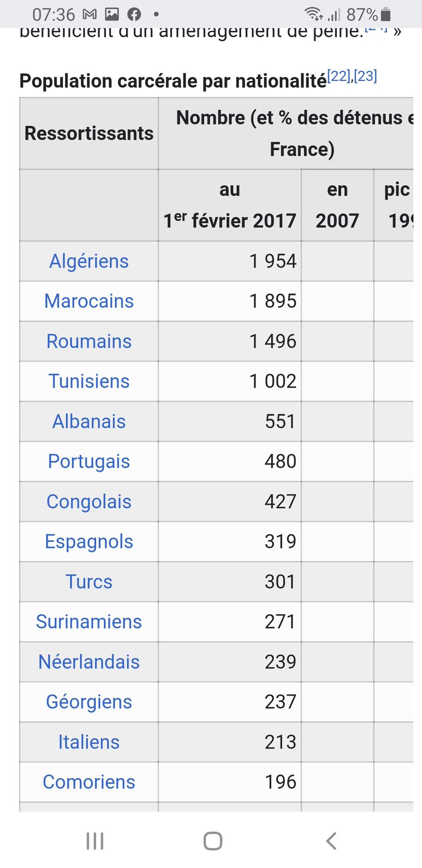Open footnote reference [22]

[x=339, y=76]
